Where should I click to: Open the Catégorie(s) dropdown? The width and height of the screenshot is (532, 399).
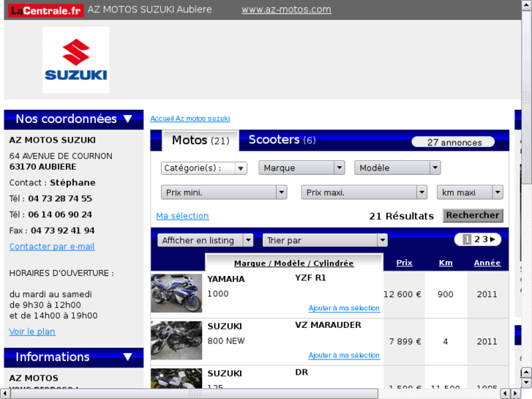tap(204, 168)
